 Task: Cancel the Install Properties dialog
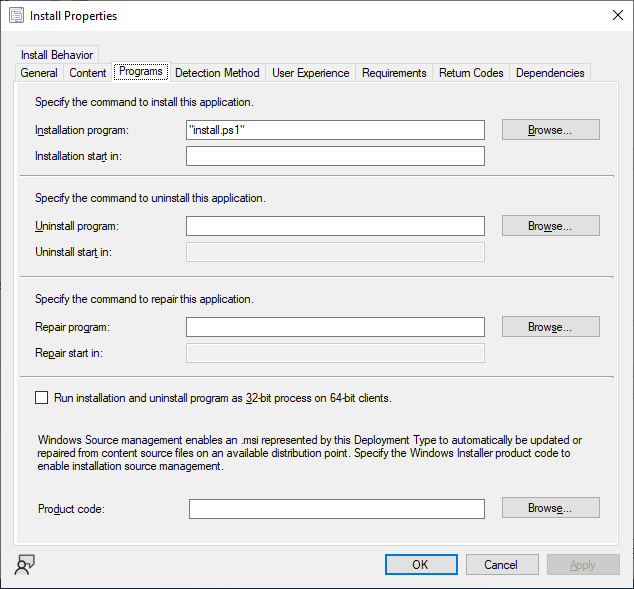click(502, 564)
